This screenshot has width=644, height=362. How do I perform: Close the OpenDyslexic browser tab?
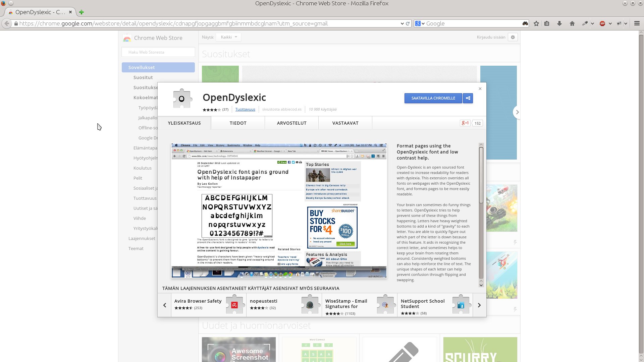[70, 12]
